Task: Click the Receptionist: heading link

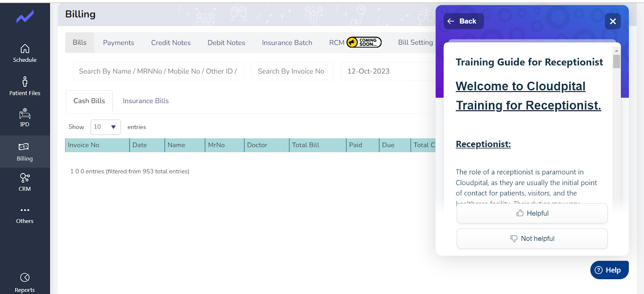Action: click(x=483, y=144)
